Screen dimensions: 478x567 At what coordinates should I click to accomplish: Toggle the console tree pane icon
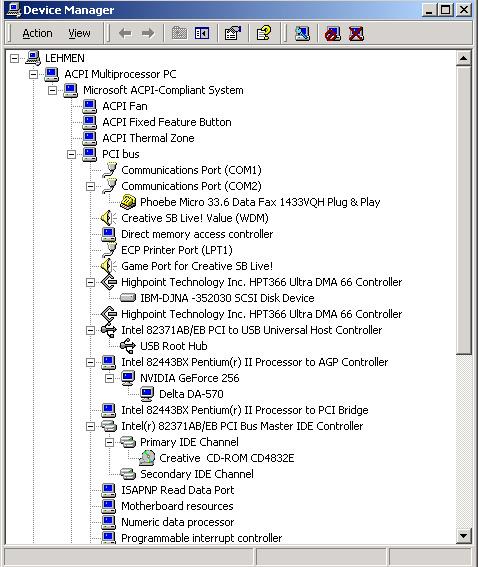point(202,34)
